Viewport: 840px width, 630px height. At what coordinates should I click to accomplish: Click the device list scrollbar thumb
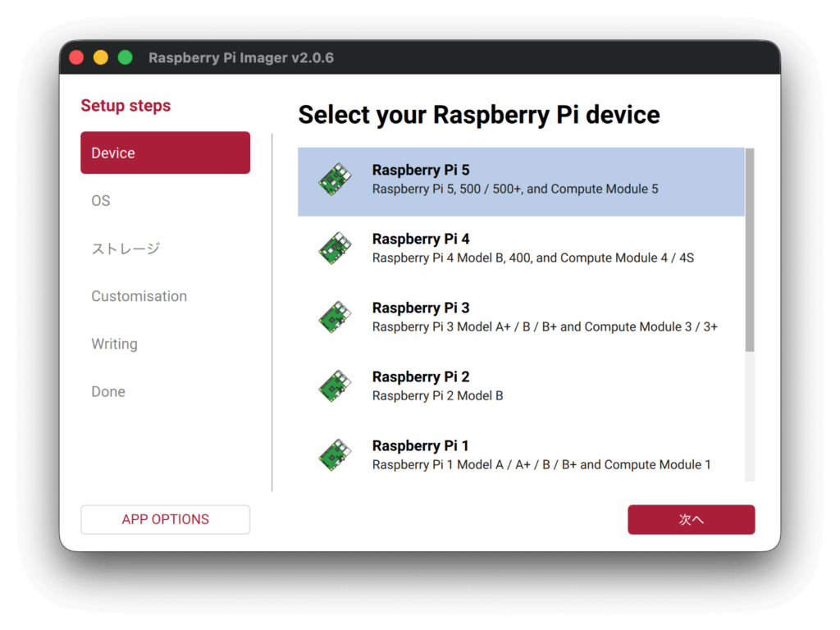[750, 250]
